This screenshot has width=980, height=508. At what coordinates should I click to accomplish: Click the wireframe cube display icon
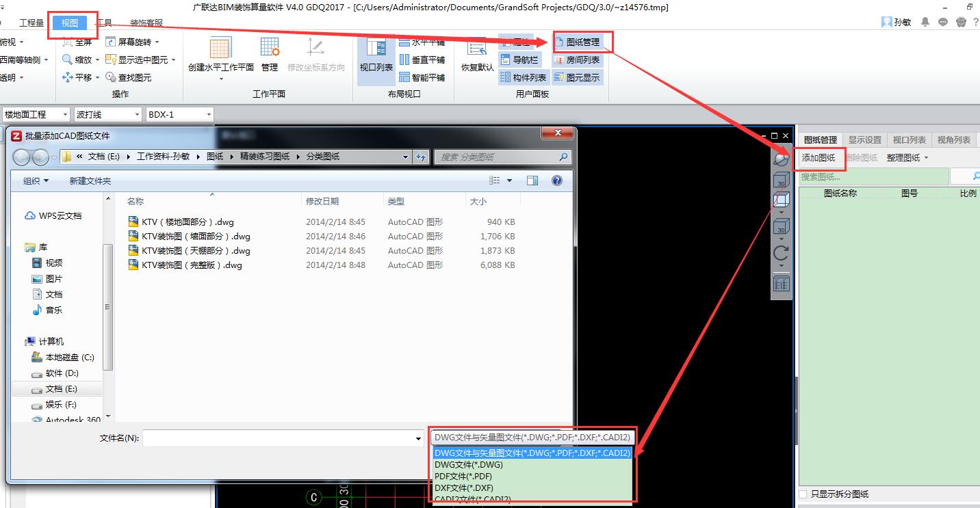[782, 200]
